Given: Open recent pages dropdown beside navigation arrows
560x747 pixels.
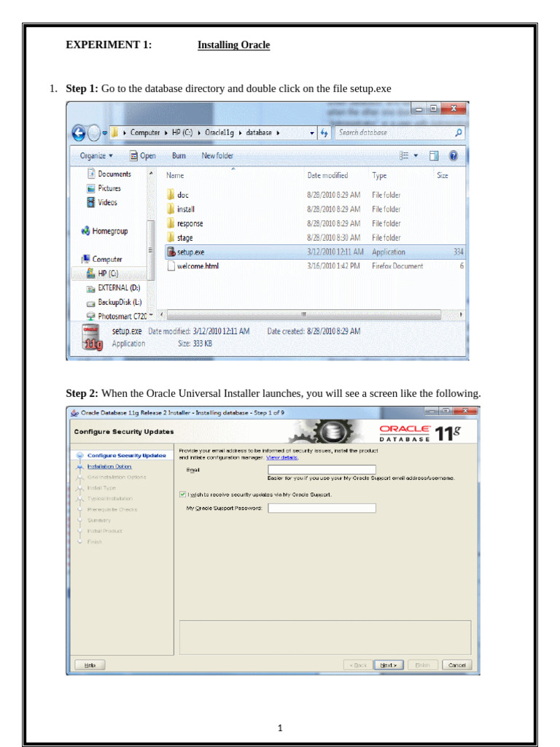Looking at the screenshot, I should point(105,133).
